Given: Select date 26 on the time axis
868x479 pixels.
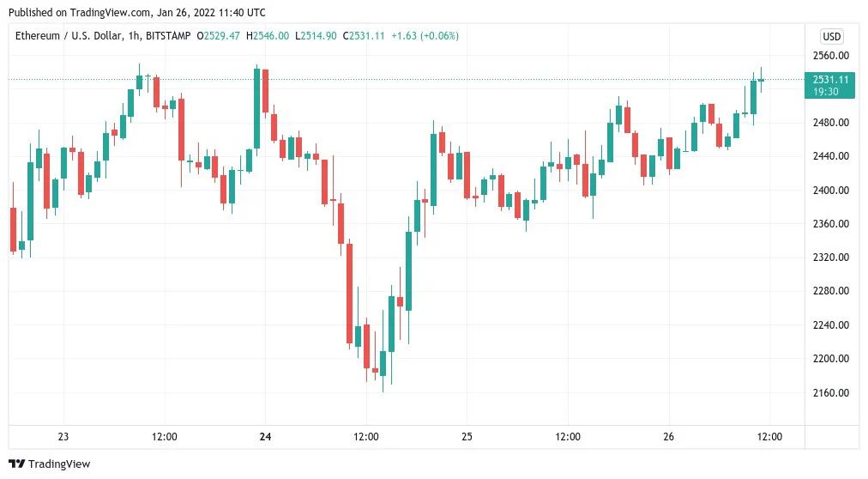Looking at the screenshot, I should [x=669, y=437].
